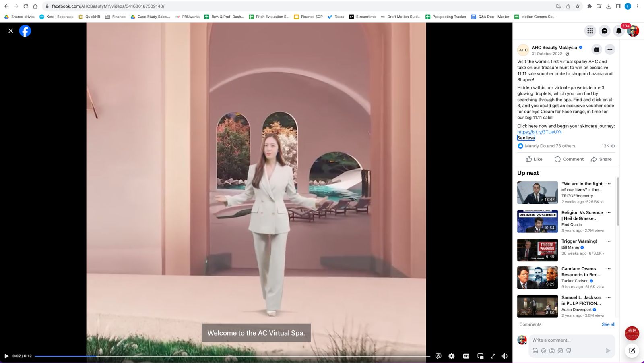The height and width of the screenshot is (363, 644).
Task: Send the comment with the arrow icon
Action: click(x=608, y=351)
